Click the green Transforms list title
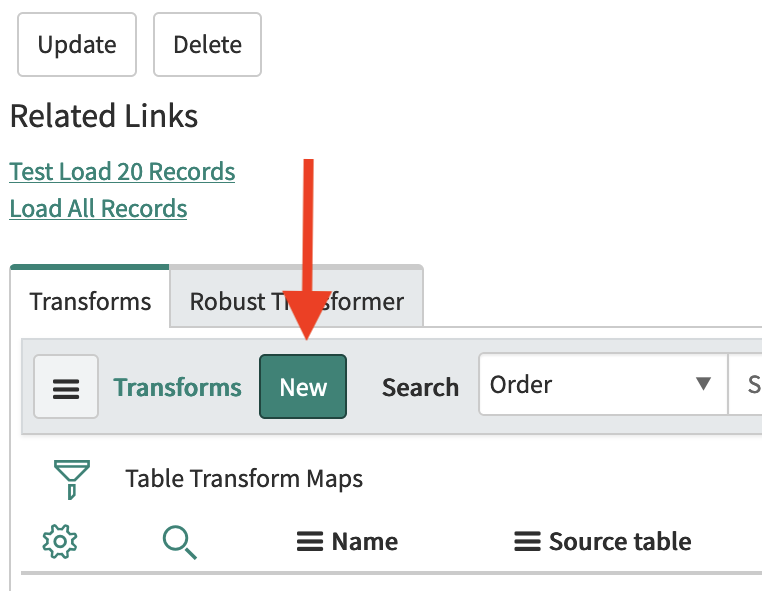762x591 pixels. coord(177,387)
